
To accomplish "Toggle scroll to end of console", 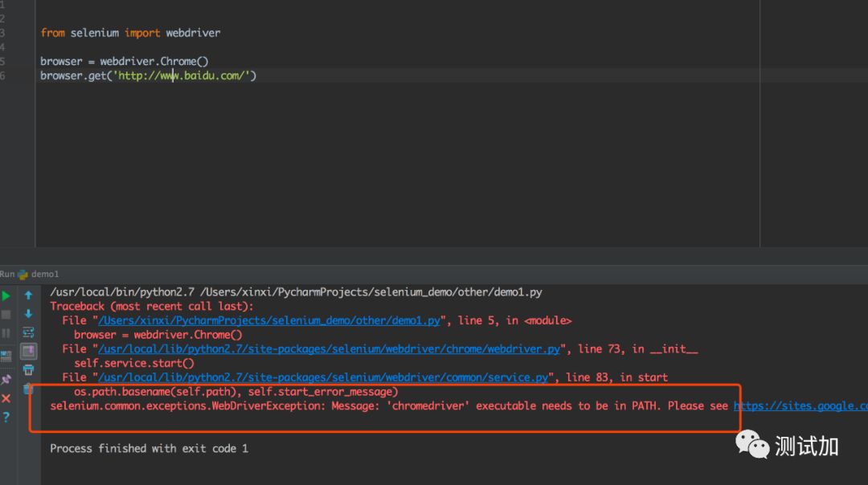I will [x=28, y=351].
